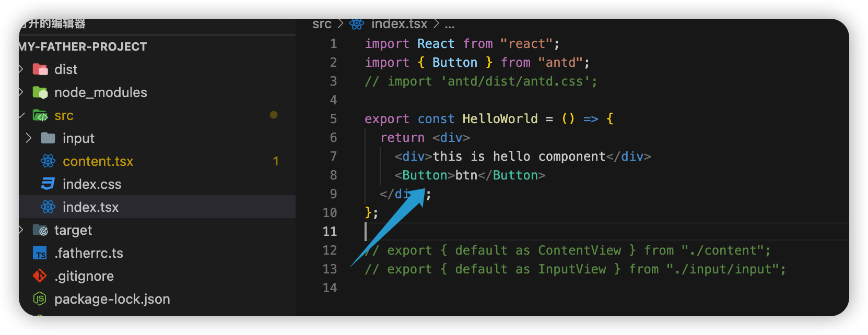Expand the input folder chevron
The image size is (868, 335).
coord(29,138)
